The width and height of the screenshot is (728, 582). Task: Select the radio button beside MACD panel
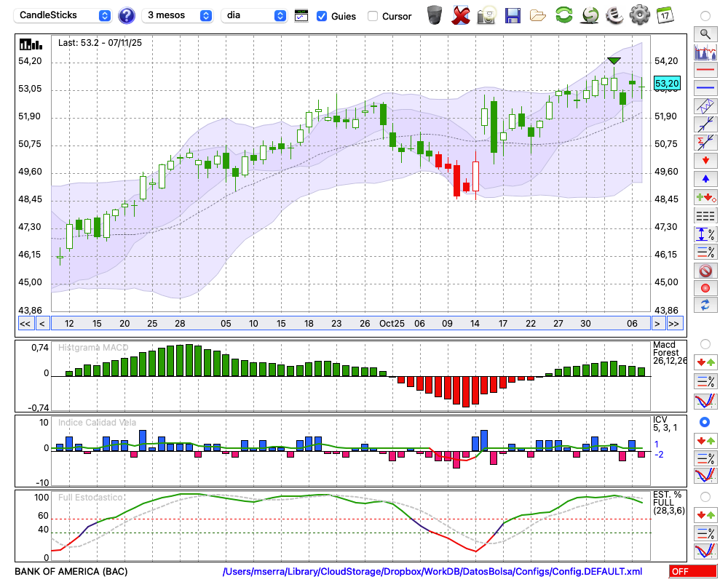pos(705,344)
